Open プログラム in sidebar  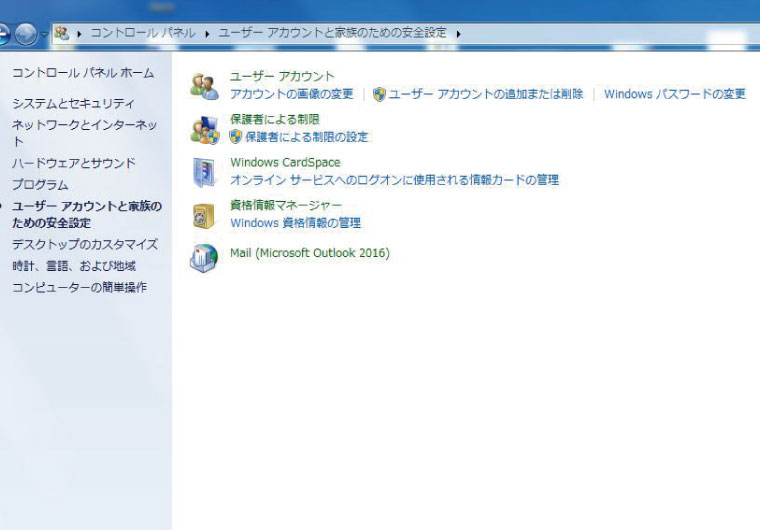(40, 185)
